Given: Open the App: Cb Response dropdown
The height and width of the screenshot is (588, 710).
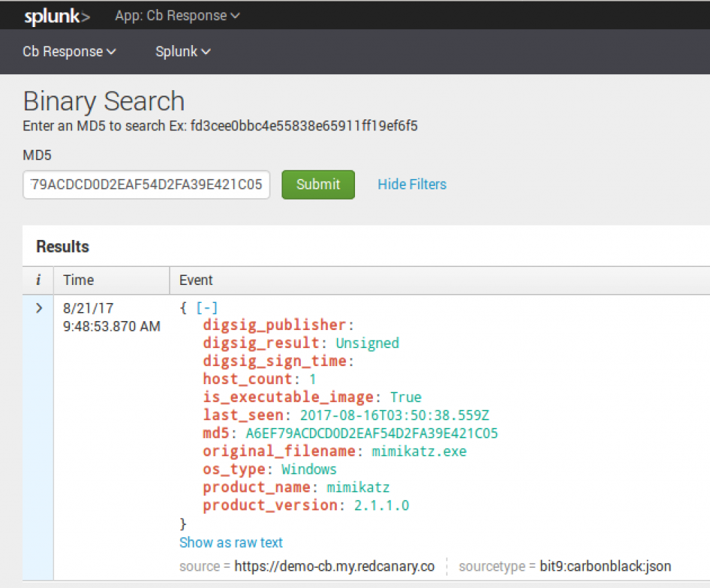Looking at the screenshot, I should 177,15.
